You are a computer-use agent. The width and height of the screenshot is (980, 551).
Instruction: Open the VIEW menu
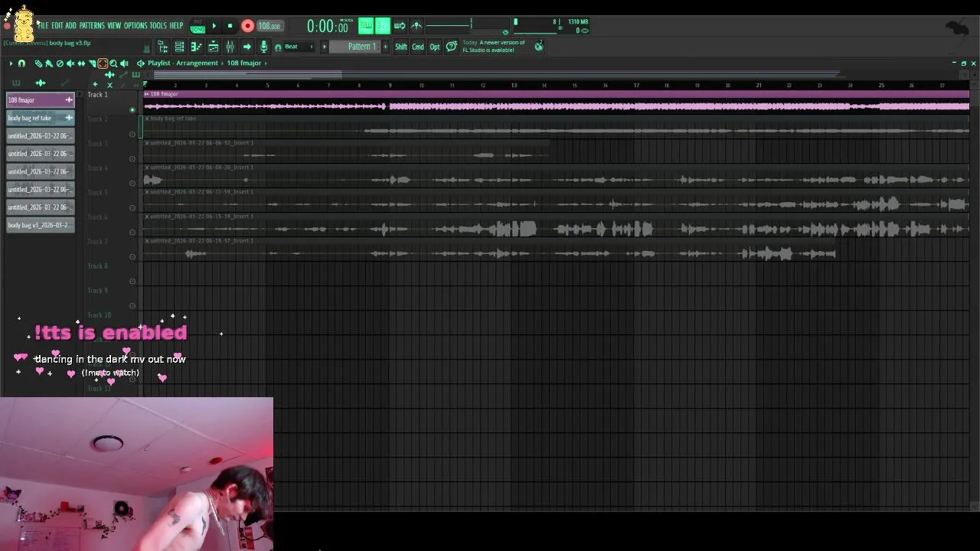coord(114,25)
